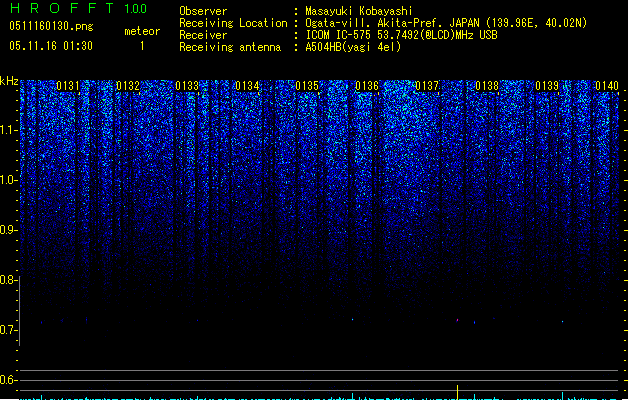The image size is (629, 400).
Task: Click time marker 0137 on spectrogram
Action: click(x=427, y=86)
